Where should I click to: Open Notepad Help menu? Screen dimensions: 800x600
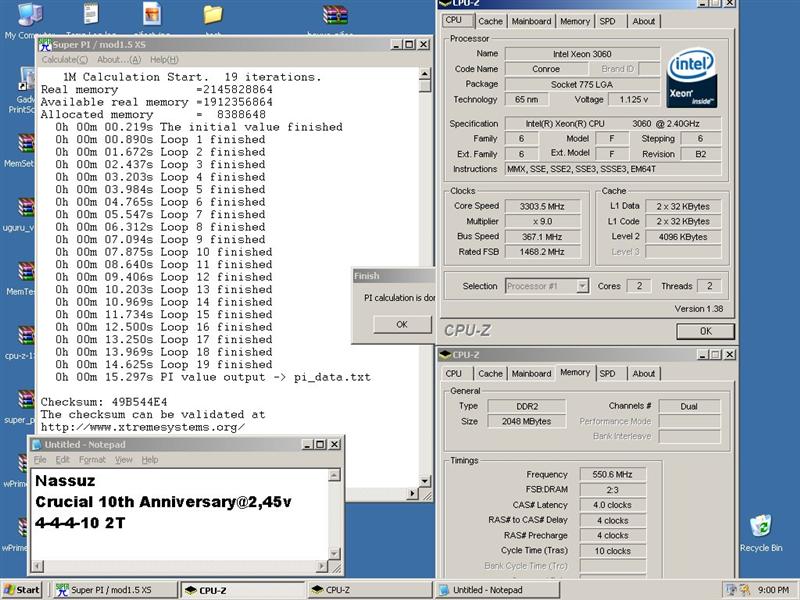pos(149,460)
